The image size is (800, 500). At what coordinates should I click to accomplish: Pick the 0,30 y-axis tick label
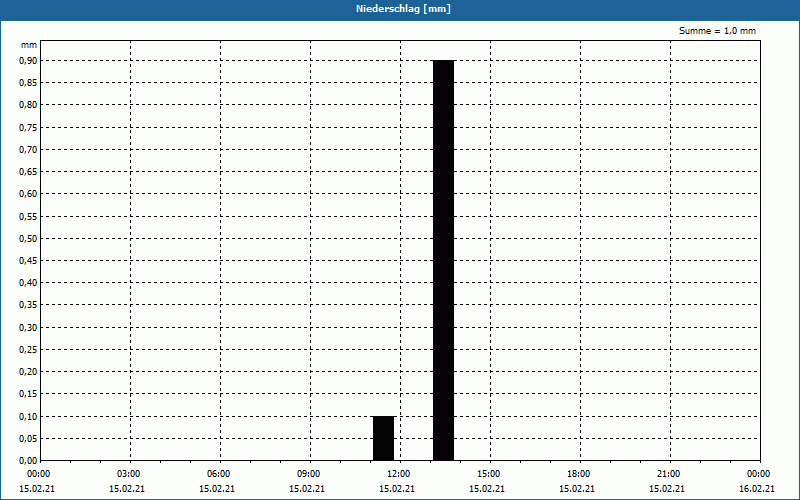[28, 328]
